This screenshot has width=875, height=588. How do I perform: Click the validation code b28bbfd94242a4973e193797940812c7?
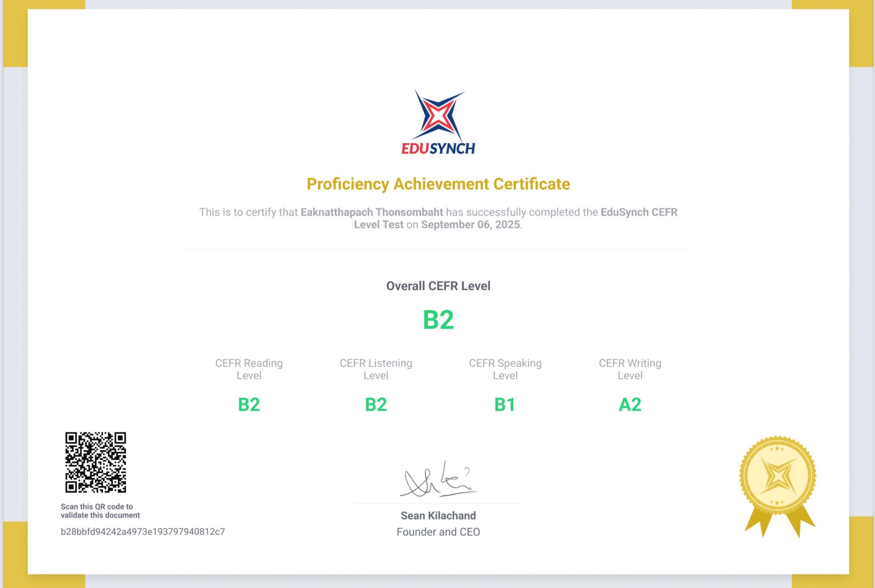[143, 532]
